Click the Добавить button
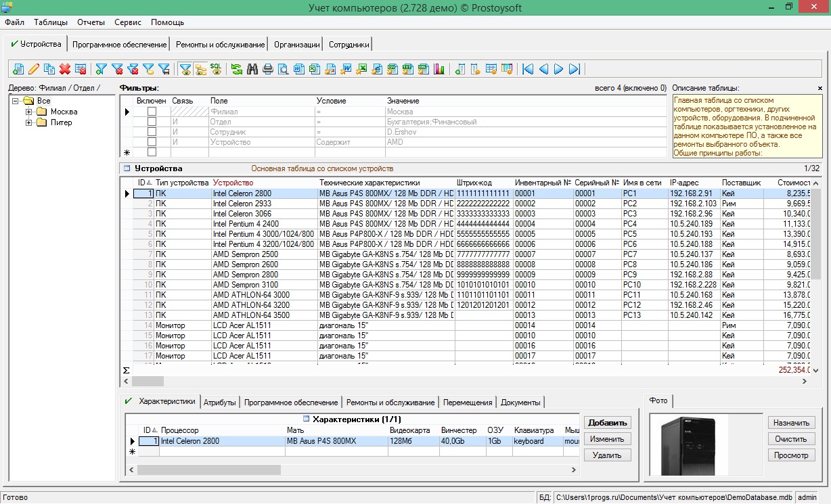 [608, 422]
